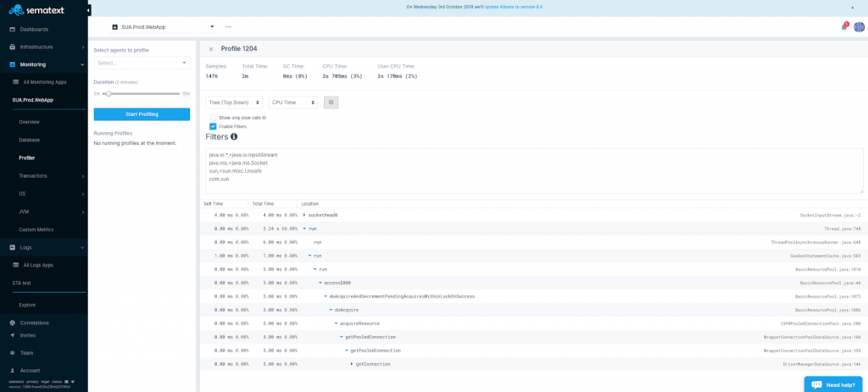This screenshot has width=868, height=392.
Task: Open the three-dot app options menu
Action: (228, 26)
